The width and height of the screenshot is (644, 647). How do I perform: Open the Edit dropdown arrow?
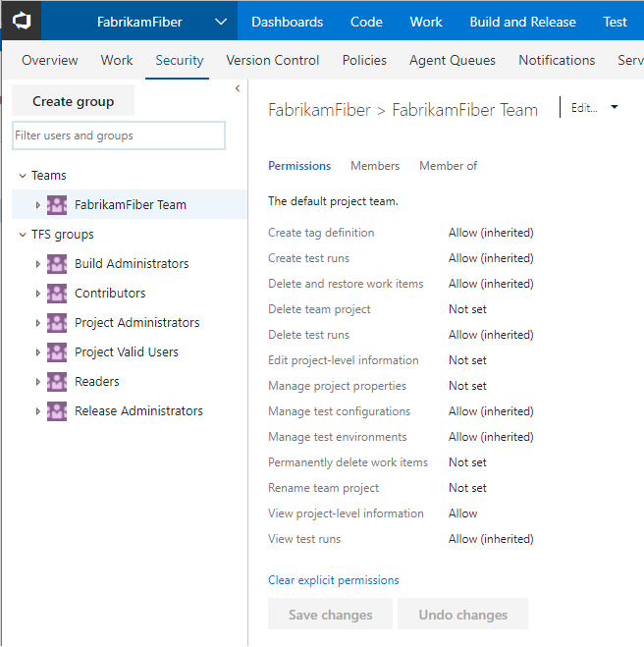[x=615, y=107]
